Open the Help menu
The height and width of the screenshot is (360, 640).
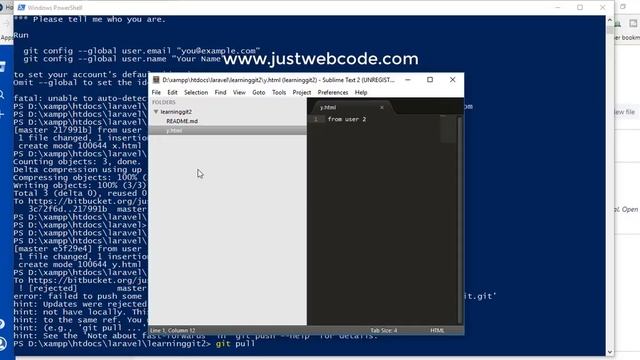(x=361, y=93)
